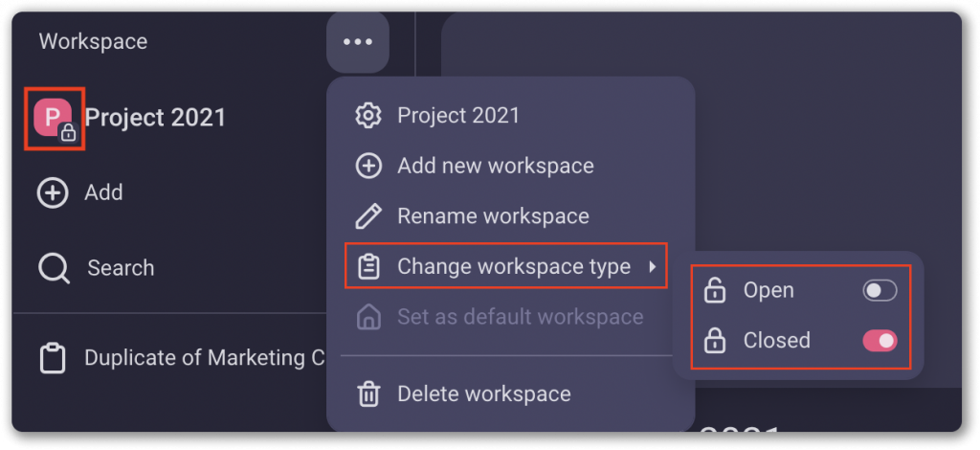The image size is (980, 450).
Task: Open Project 2021 settings menu entry
Action: click(x=458, y=116)
